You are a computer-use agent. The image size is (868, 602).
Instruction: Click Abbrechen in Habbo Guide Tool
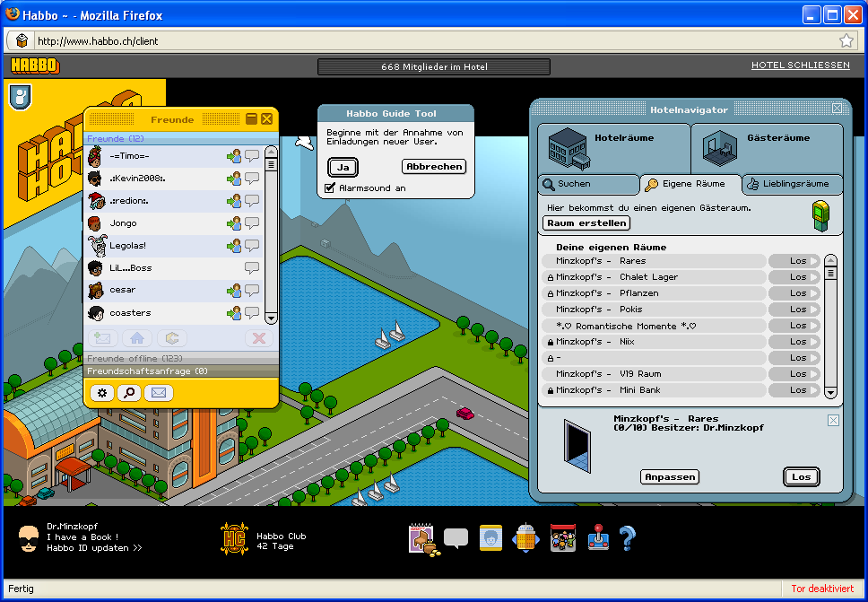point(434,167)
